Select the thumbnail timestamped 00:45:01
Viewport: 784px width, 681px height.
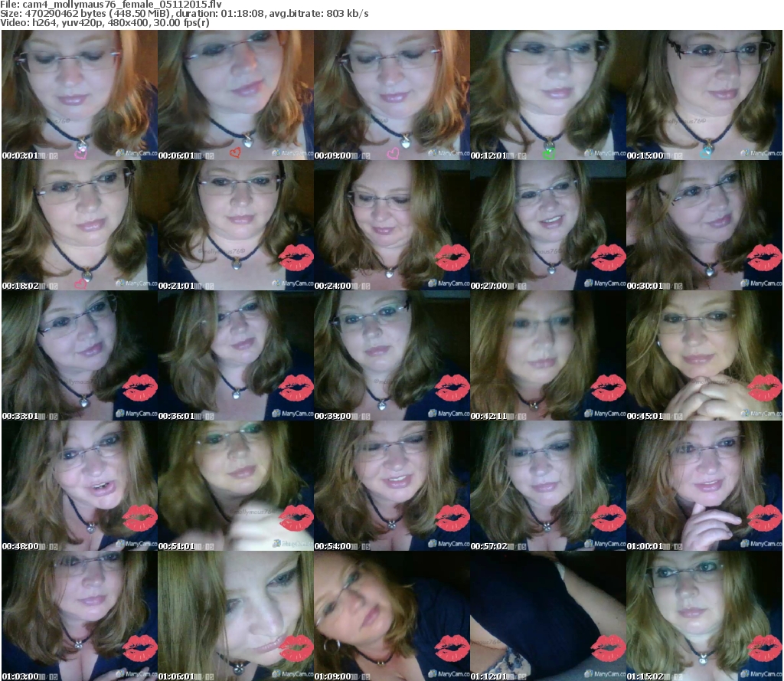point(704,355)
